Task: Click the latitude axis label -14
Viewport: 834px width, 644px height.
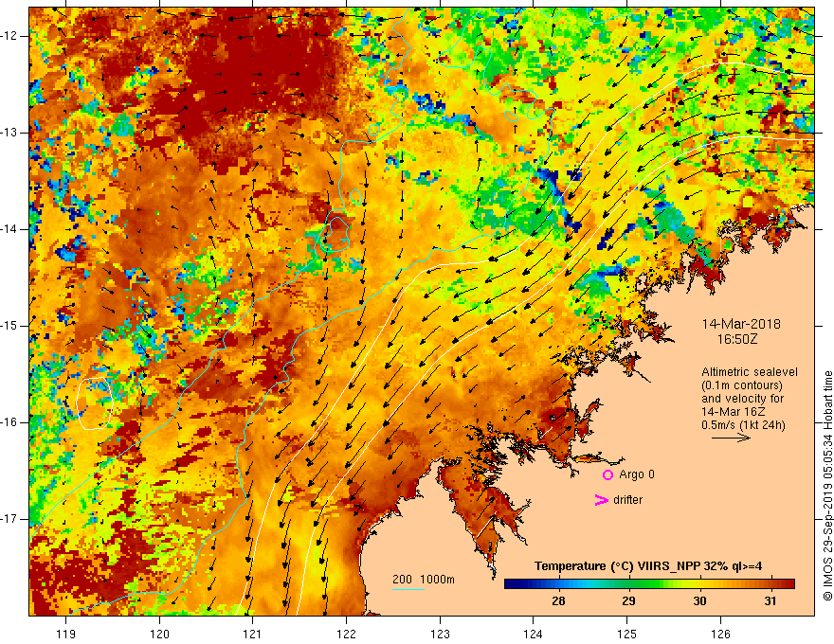Action: pos(9,229)
